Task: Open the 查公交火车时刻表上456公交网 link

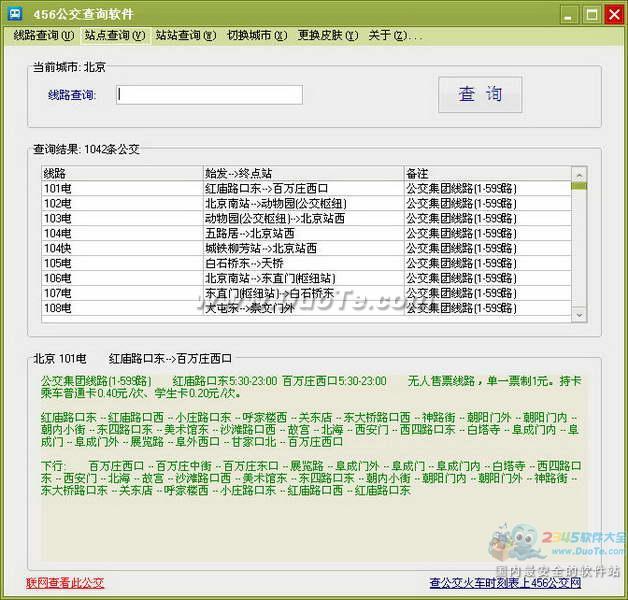Action: pyautogui.click(x=505, y=582)
